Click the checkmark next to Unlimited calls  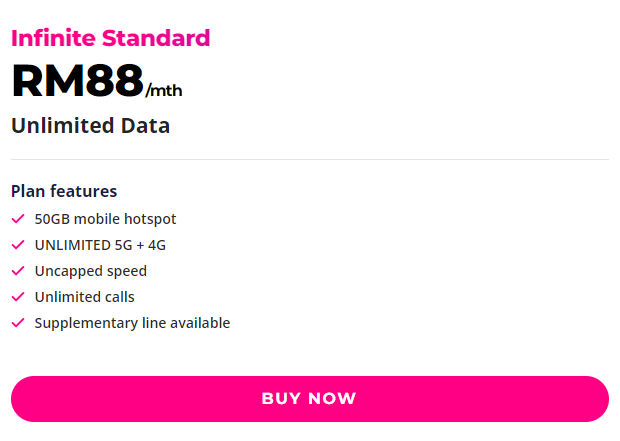(x=18, y=297)
